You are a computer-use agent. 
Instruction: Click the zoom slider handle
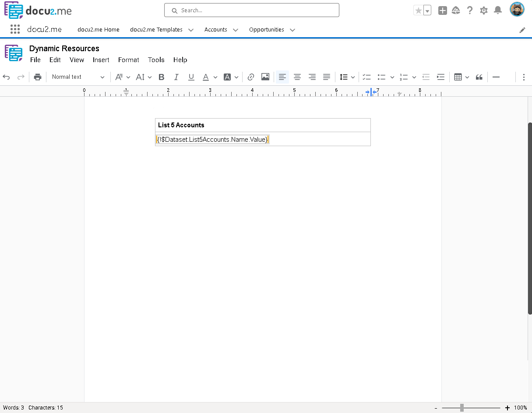(462, 408)
